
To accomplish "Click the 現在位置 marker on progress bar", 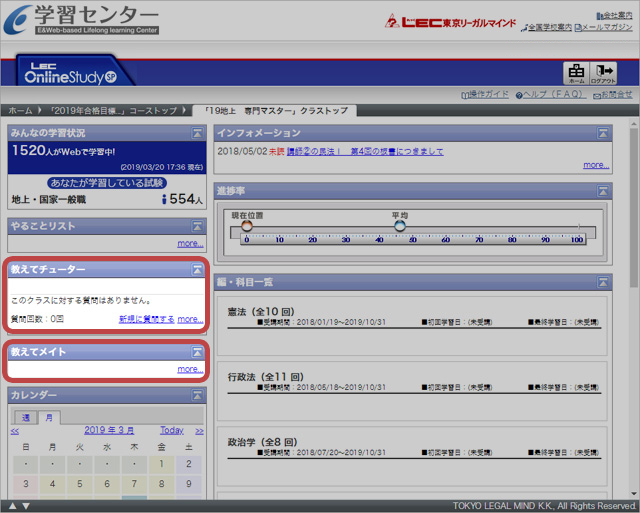I will click(x=246, y=226).
